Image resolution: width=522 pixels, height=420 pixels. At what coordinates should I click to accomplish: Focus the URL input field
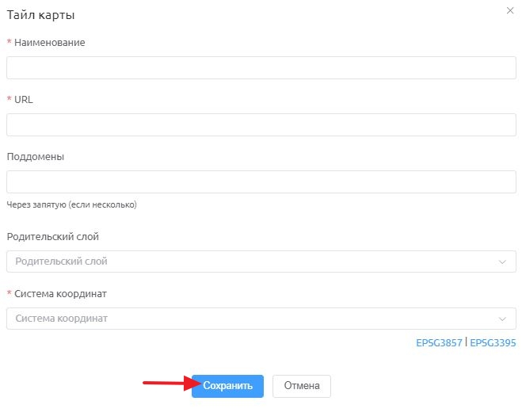tap(261, 124)
